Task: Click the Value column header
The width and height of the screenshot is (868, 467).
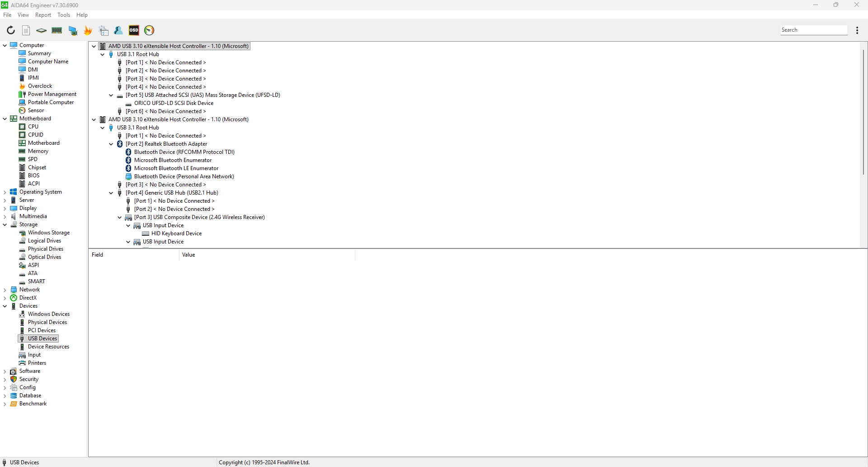Action: 267,255
